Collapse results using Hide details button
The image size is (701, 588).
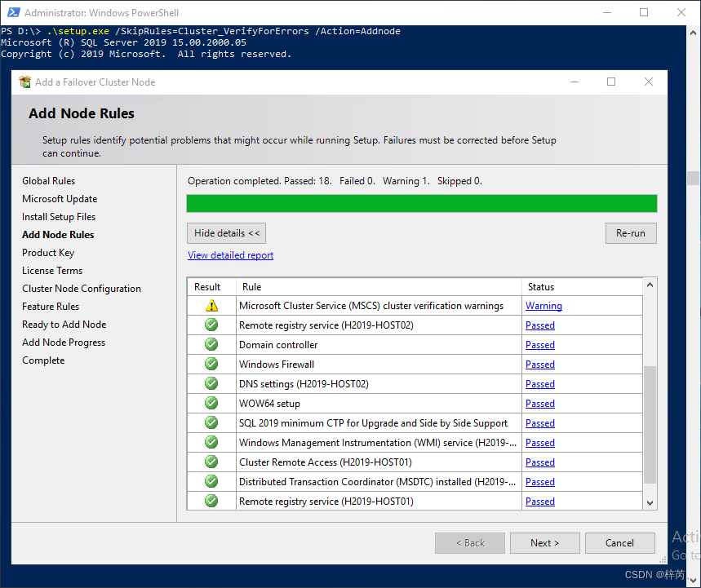(x=226, y=232)
